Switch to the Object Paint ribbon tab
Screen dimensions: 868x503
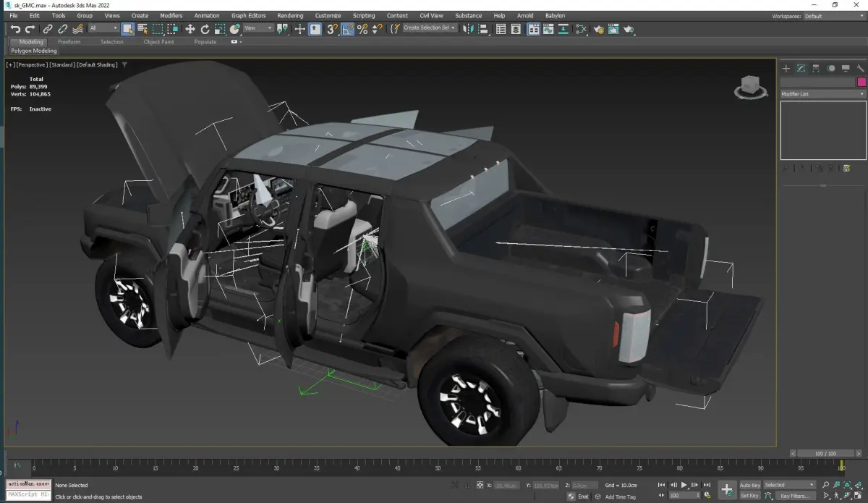[158, 42]
